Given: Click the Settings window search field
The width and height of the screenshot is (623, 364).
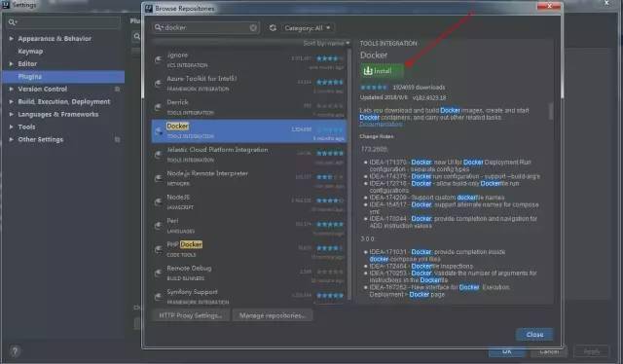Looking at the screenshot, I should (x=63, y=21).
